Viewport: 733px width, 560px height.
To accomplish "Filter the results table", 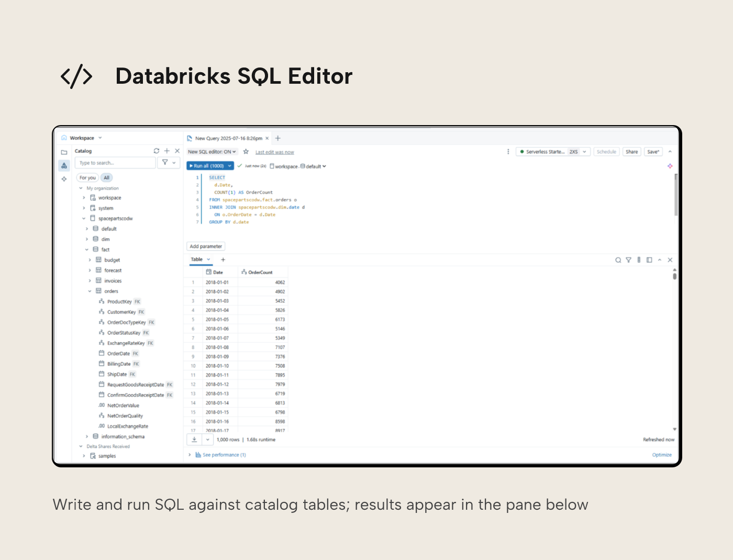I will pos(629,260).
